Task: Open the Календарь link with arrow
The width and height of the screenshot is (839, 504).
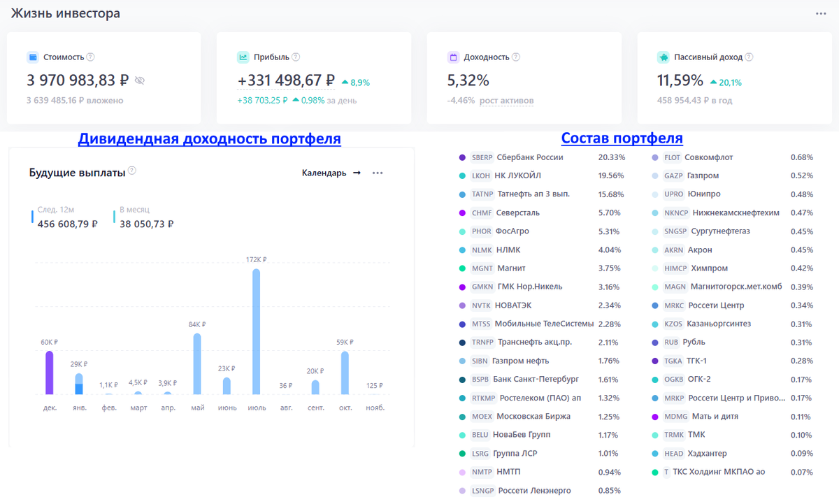Action: click(331, 173)
